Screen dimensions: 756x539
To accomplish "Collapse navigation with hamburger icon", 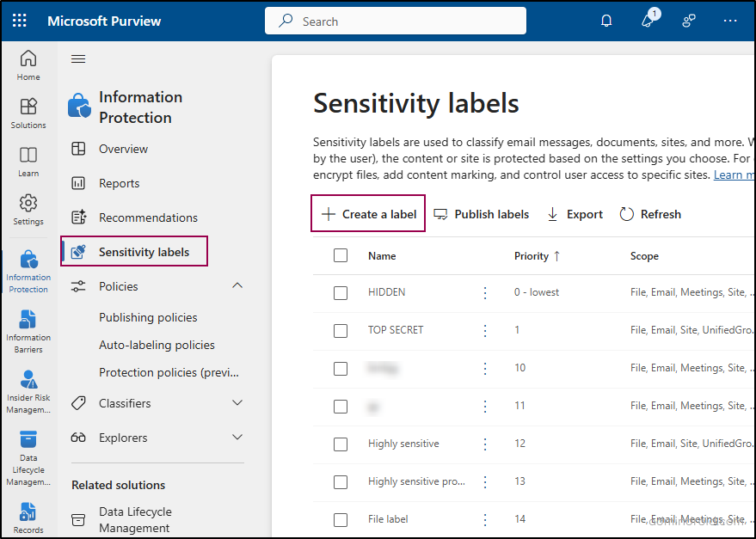I will pos(78,58).
